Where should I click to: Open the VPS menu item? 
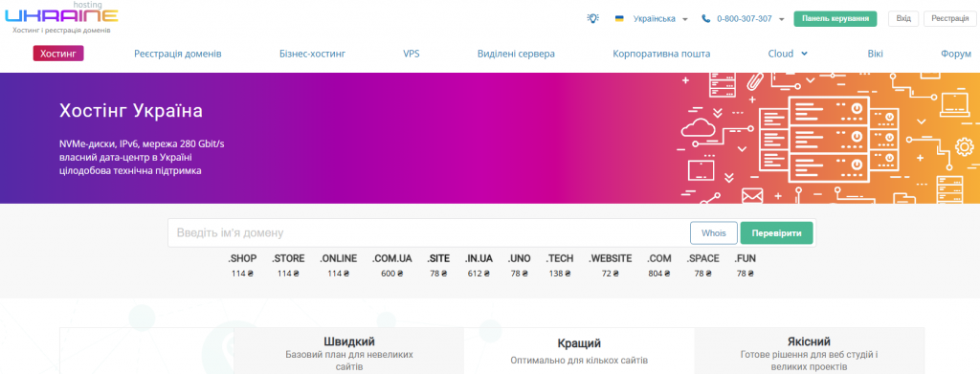412,54
